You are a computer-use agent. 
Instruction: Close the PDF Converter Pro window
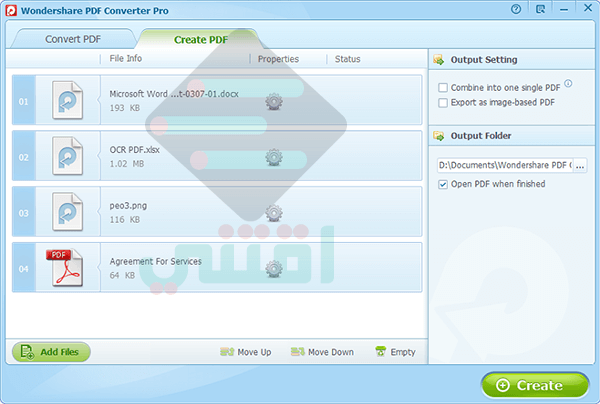[588, 8]
